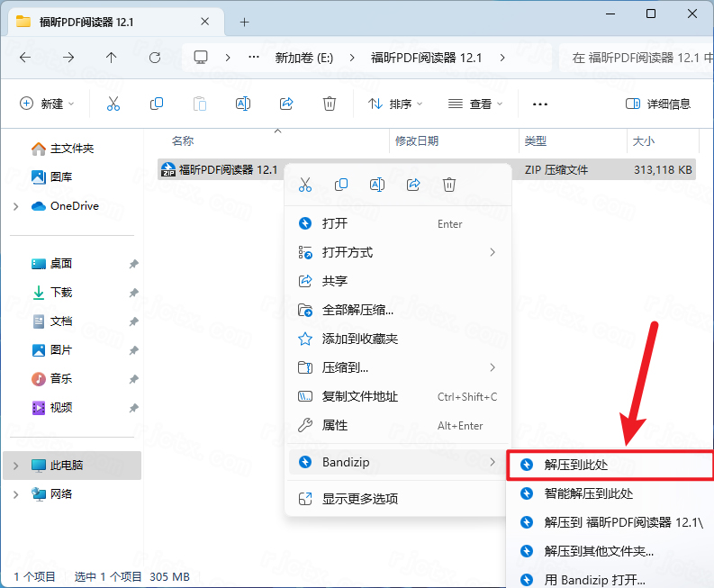Click 新加卷 (E:) in the address bar
This screenshot has height=588, width=714.
pyautogui.click(x=303, y=58)
